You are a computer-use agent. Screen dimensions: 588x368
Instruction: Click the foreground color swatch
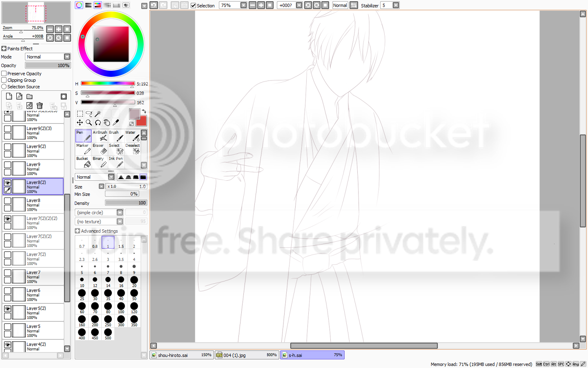[x=134, y=114]
